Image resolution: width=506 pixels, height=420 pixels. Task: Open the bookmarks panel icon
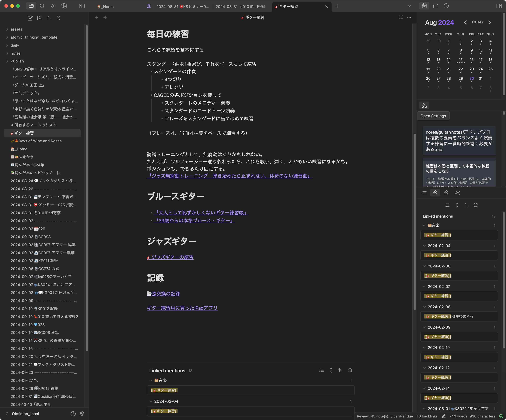(x=64, y=6)
